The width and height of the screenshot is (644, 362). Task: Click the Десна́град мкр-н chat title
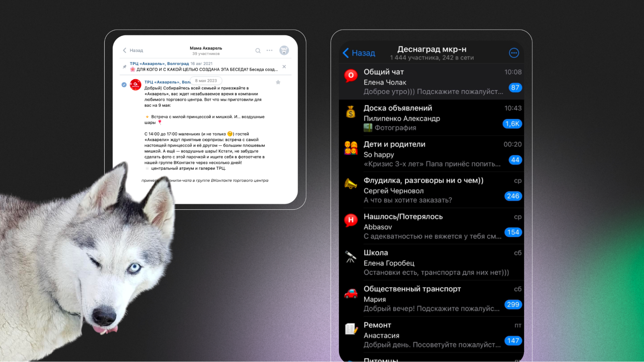coord(432,49)
